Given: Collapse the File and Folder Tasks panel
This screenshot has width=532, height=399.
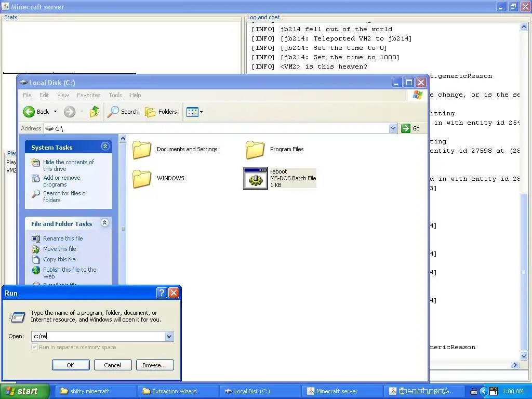Looking at the screenshot, I should [105, 223].
